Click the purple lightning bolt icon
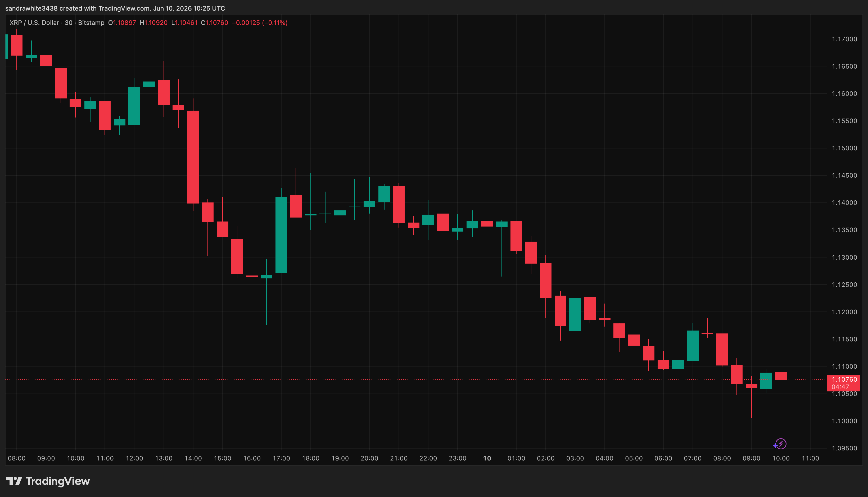868x497 pixels. coord(780,444)
